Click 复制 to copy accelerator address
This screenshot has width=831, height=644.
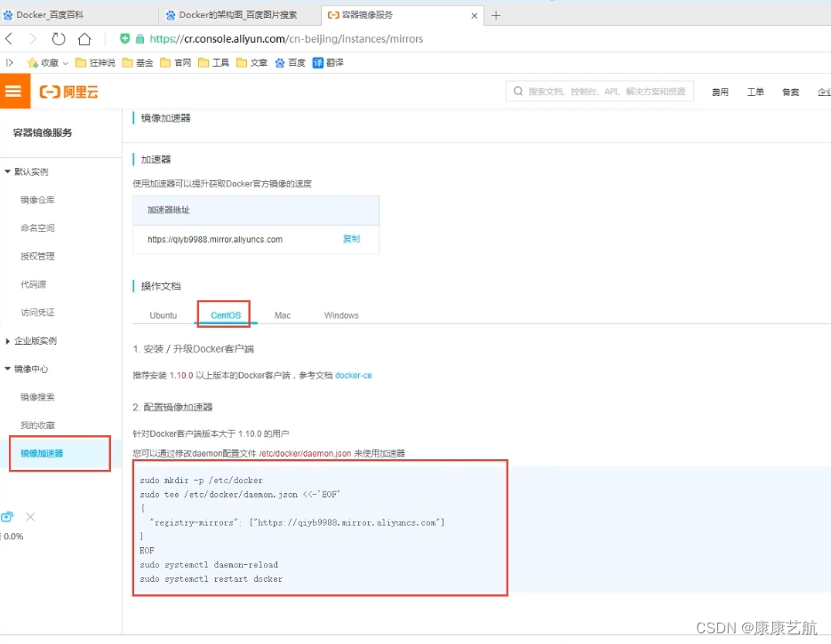coord(351,239)
